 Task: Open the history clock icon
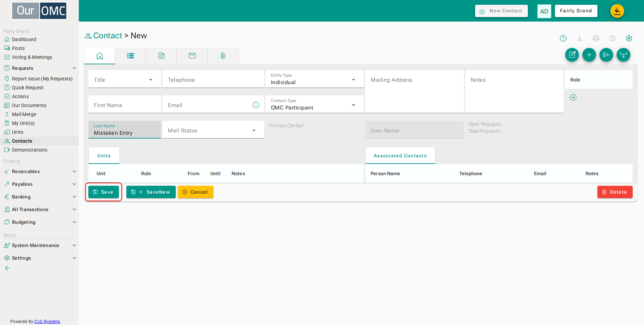coord(612,38)
